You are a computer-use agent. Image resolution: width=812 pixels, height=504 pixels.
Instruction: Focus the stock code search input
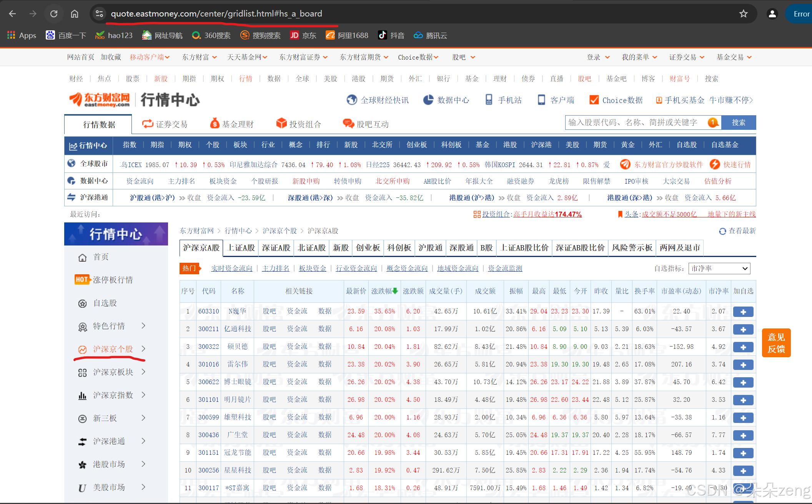637,123
